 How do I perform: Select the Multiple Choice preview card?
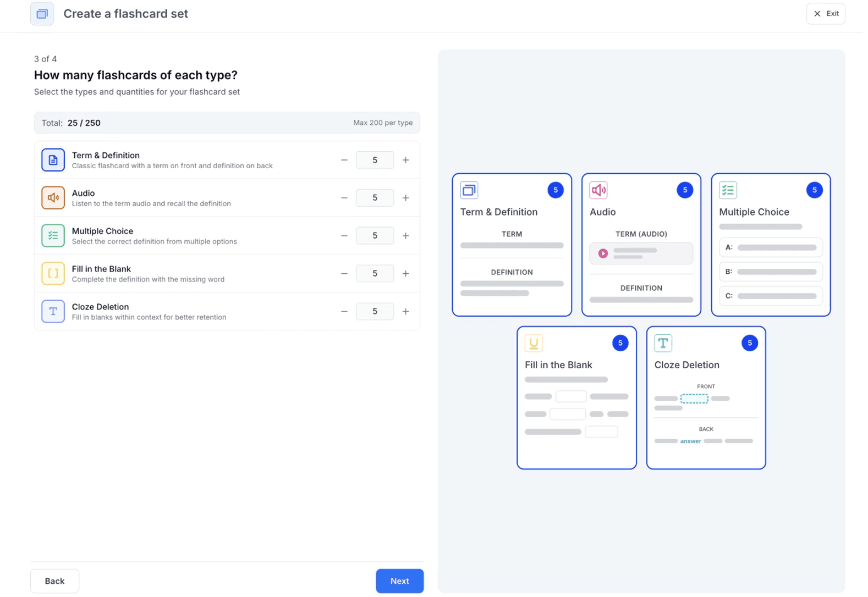(x=771, y=245)
